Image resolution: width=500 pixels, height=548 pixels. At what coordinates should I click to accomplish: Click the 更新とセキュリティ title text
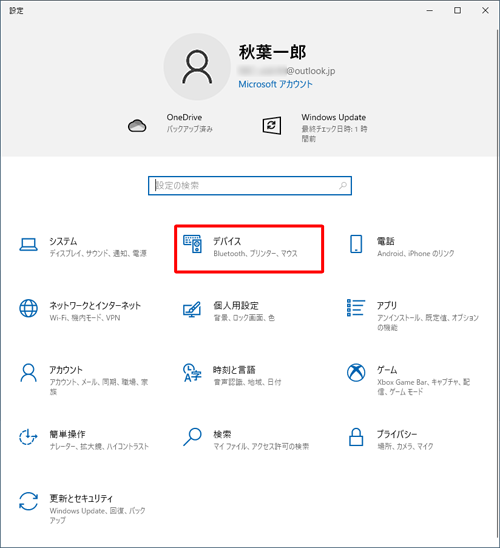coord(81,498)
